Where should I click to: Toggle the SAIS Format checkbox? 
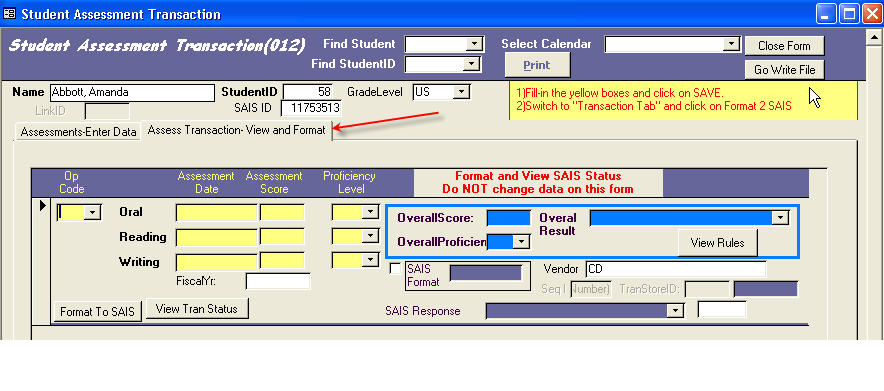[x=395, y=268]
